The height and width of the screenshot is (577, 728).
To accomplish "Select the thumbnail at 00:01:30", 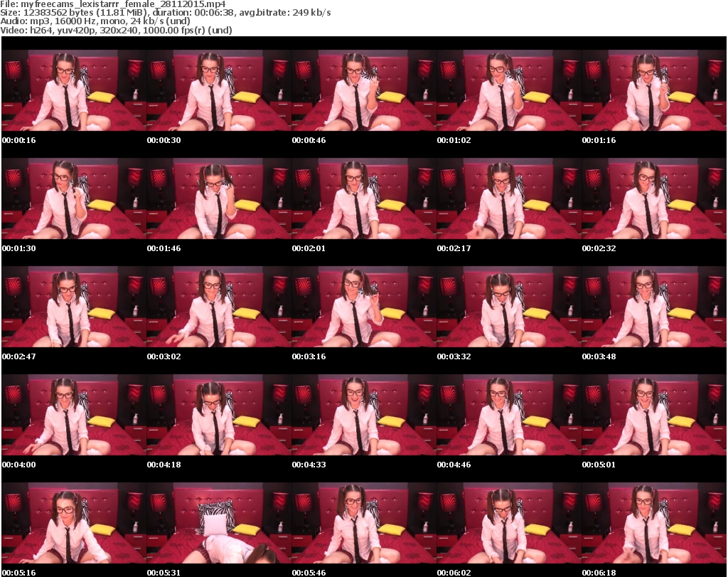I will coord(74,198).
